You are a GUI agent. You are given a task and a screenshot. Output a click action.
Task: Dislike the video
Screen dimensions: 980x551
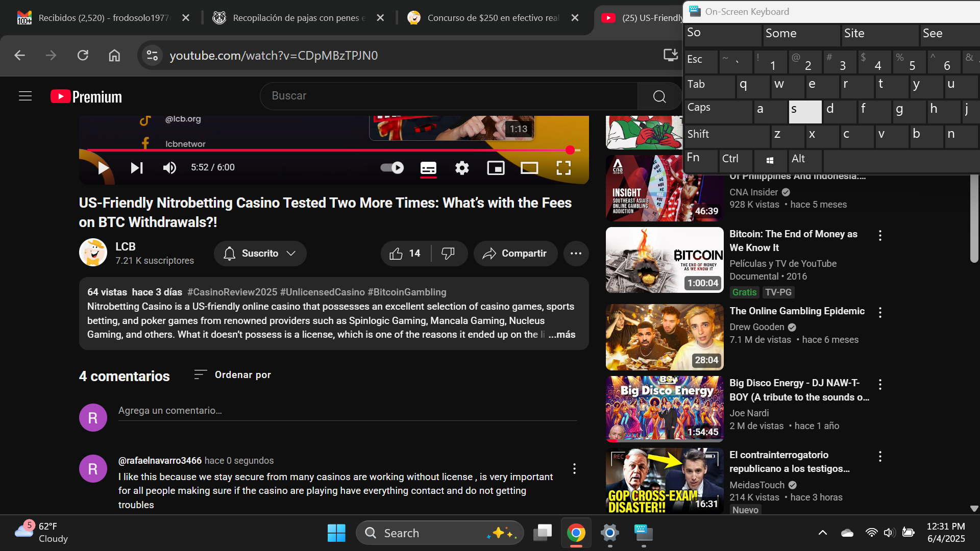point(448,254)
